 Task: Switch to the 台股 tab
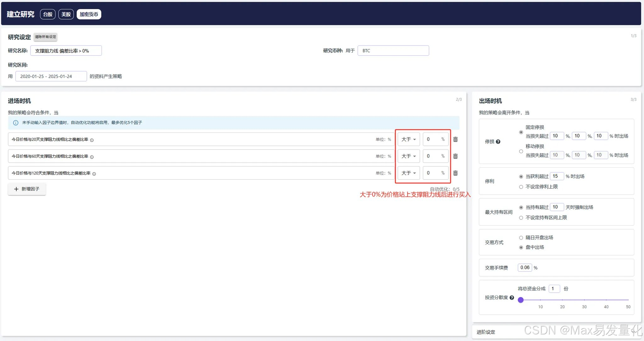click(48, 14)
